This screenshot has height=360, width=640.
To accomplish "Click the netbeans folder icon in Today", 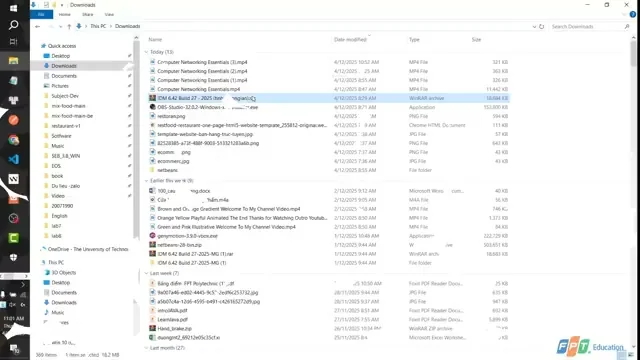I will 152,170.
